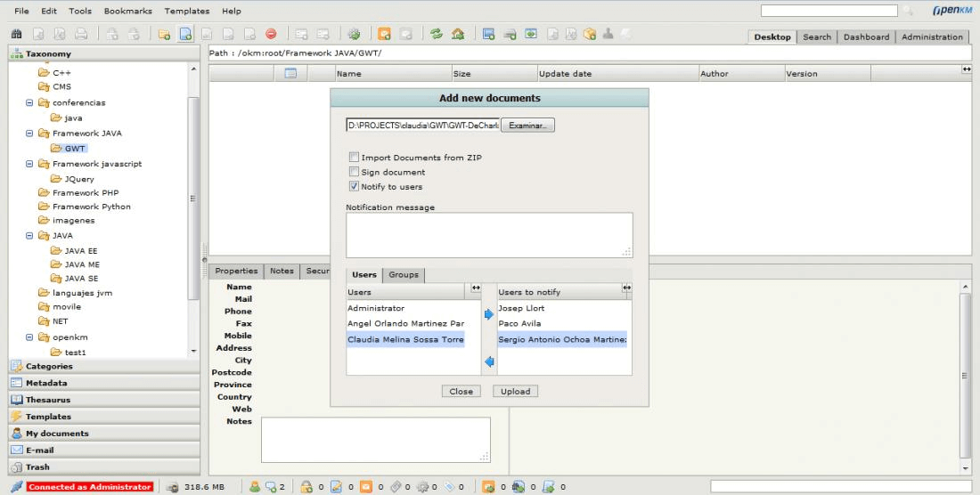The width and height of the screenshot is (980, 495).
Task: Click the checked-out documents pencil status icon
Action: point(336,487)
